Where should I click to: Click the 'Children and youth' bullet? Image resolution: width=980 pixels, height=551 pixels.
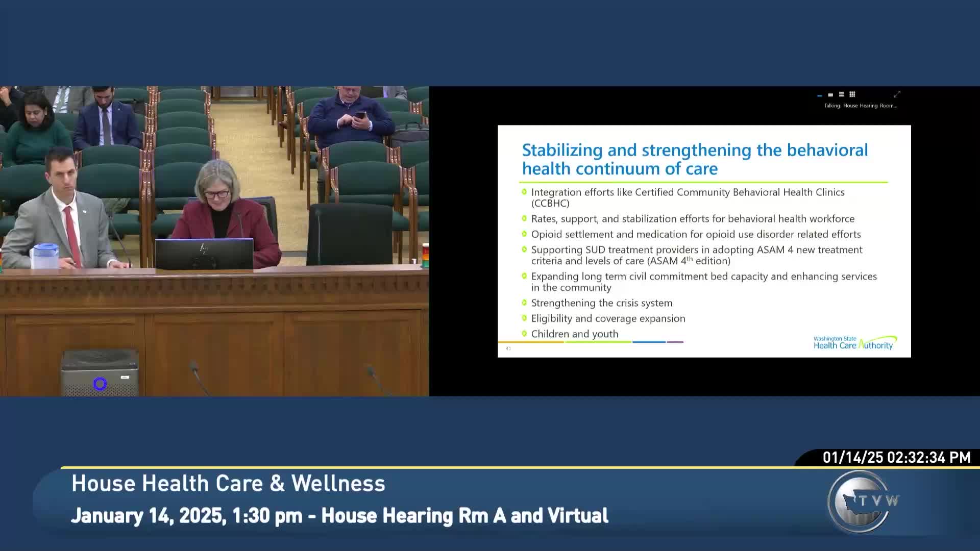click(x=574, y=334)
